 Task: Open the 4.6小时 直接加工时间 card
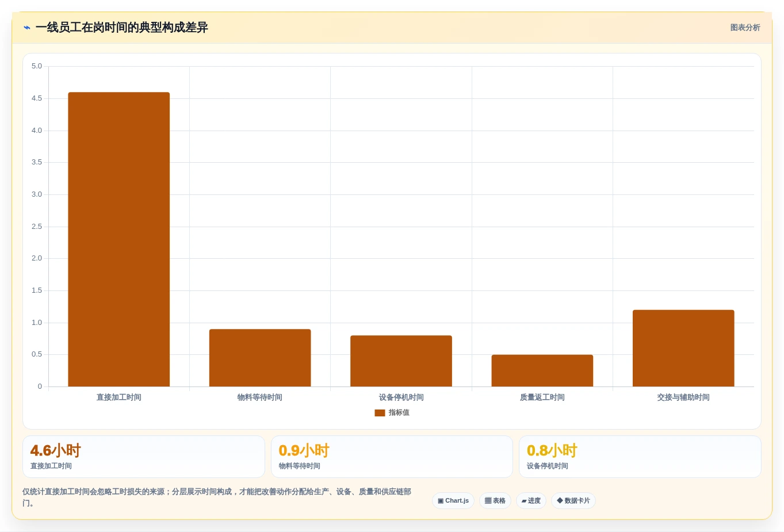click(x=144, y=457)
